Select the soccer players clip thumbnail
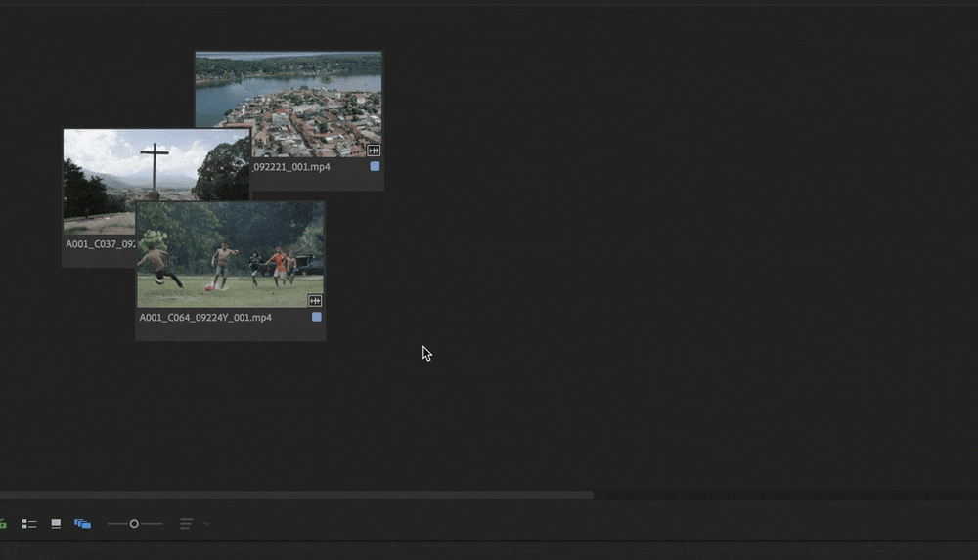This screenshot has width=978, height=560. 230,254
